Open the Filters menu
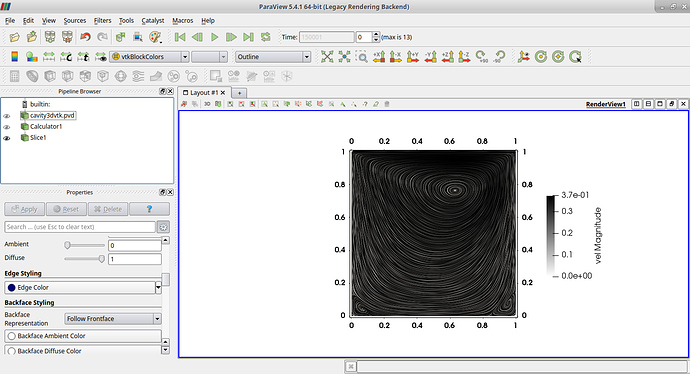 [102, 21]
